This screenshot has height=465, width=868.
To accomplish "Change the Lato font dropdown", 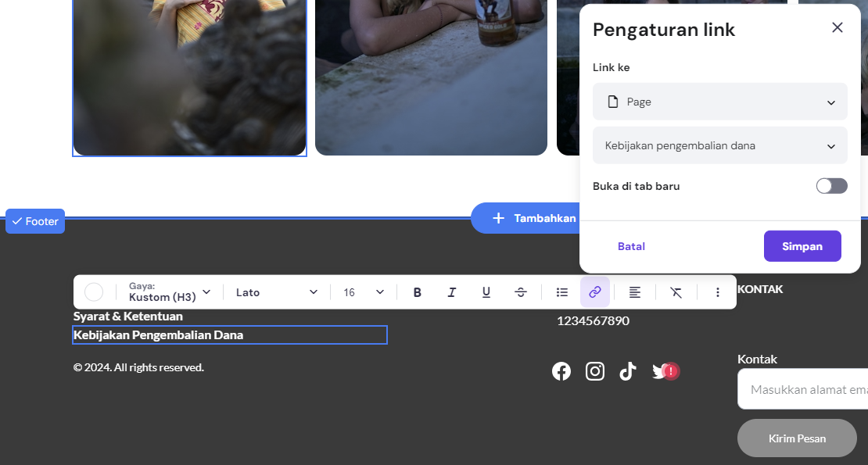I will pos(277,292).
